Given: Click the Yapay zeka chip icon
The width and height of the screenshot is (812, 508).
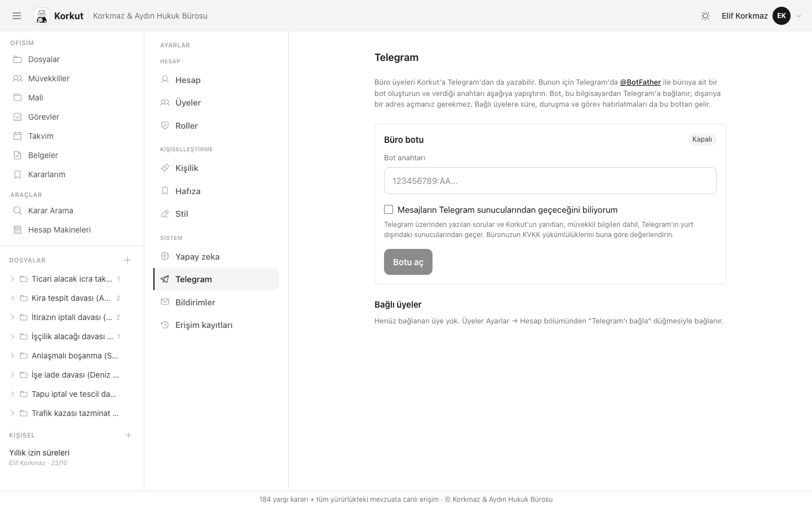Looking at the screenshot, I should (x=165, y=256).
